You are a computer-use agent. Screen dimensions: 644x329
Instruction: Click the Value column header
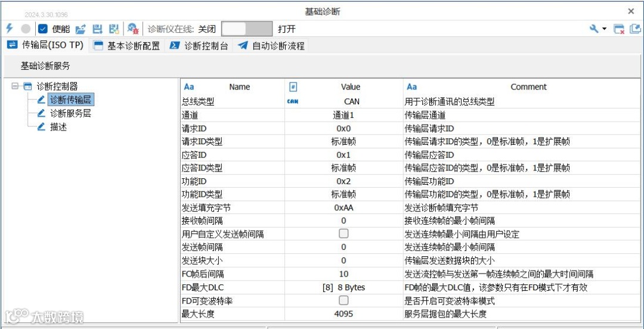(351, 87)
